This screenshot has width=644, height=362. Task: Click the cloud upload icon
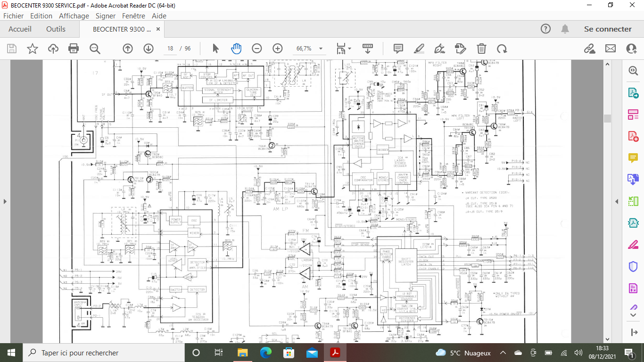[53, 49]
